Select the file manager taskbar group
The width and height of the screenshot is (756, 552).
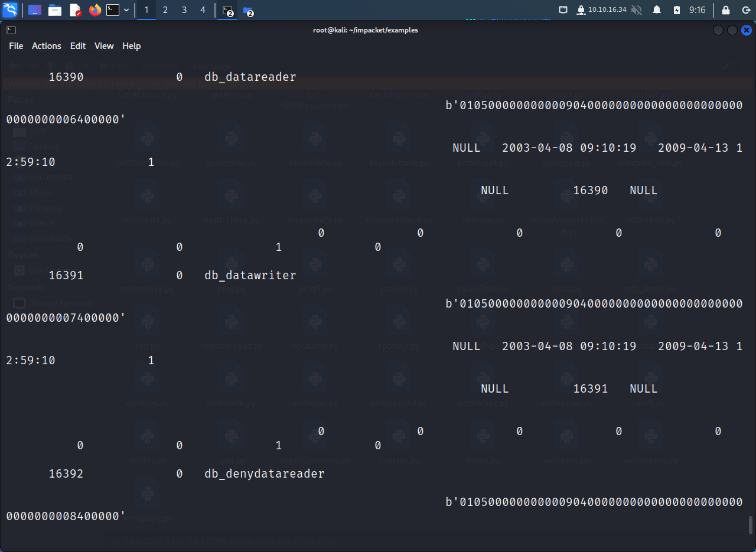point(248,11)
